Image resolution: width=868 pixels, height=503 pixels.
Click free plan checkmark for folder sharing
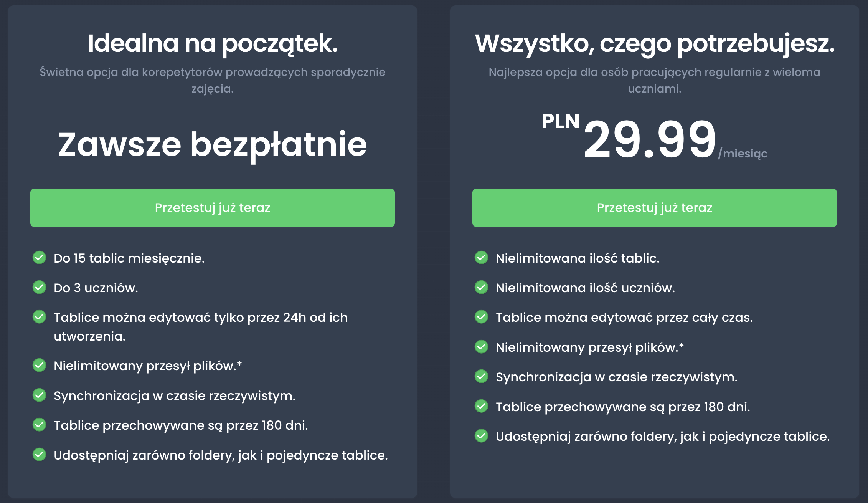(40, 454)
